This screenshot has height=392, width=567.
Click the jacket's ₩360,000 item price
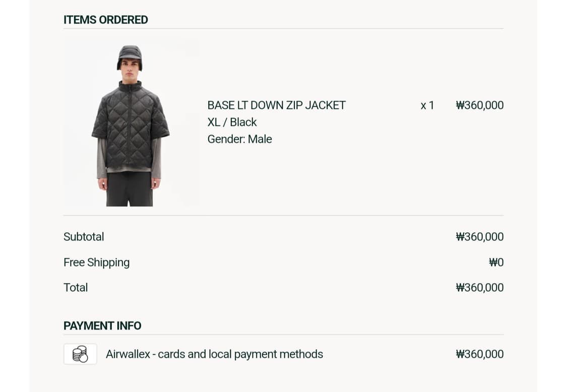click(x=479, y=105)
